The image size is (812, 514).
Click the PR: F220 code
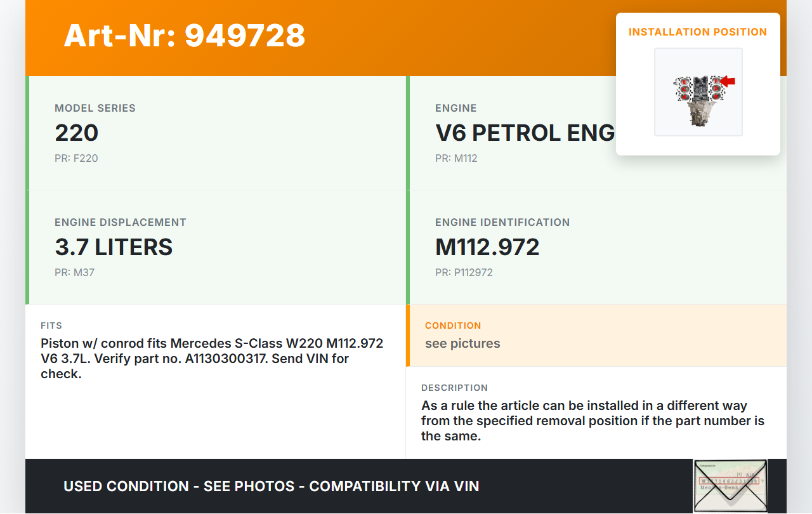click(x=76, y=158)
